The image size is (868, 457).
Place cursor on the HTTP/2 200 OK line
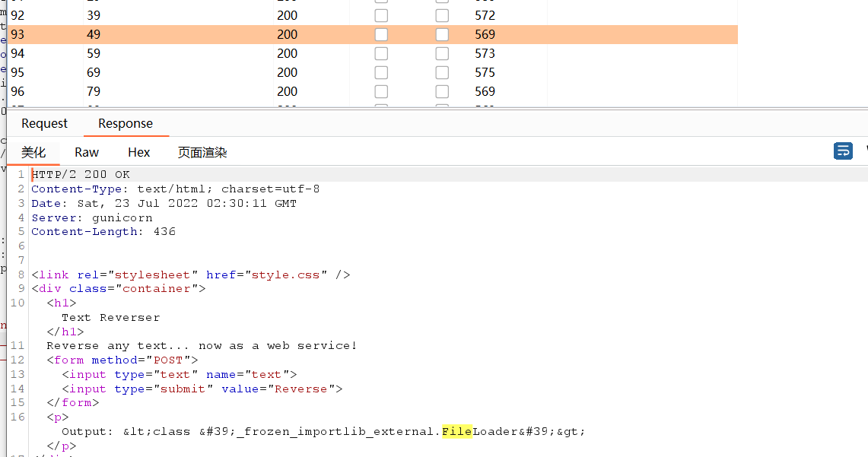click(81, 174)
